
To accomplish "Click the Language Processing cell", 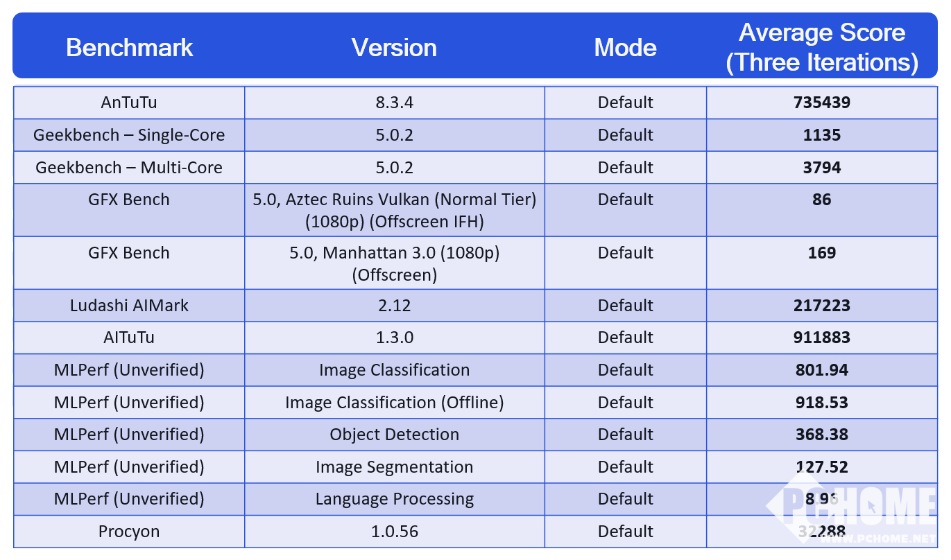I will 394,499.
